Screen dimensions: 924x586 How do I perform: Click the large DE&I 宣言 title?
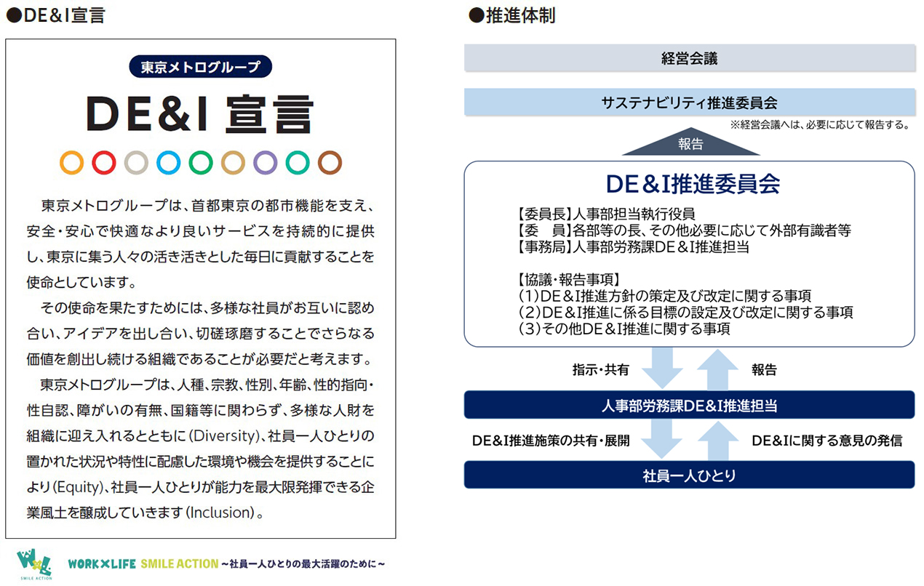point(200,115)
